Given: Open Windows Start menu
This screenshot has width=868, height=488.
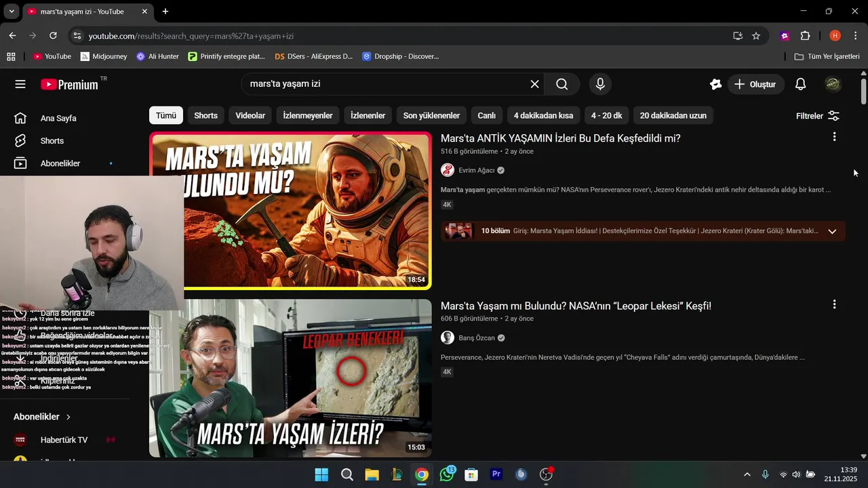Looking at the screenshot, I should [321, 474].
